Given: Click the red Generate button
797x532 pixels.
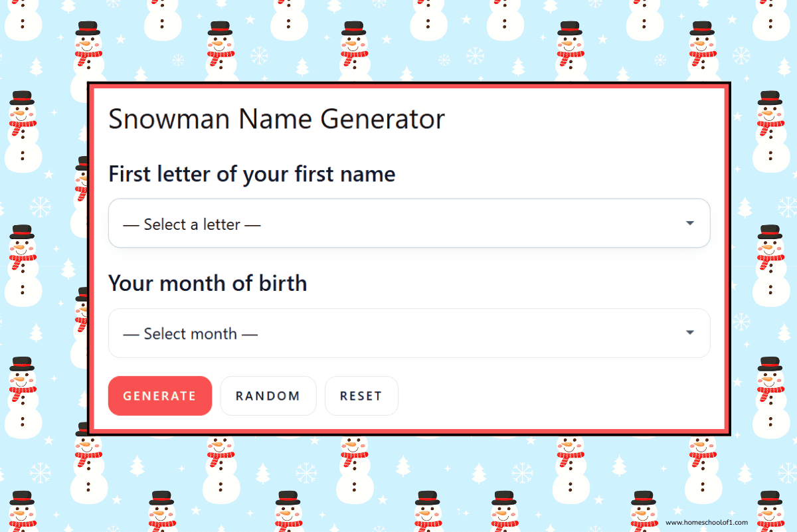Looking at the screenshot, I should 160,396.
